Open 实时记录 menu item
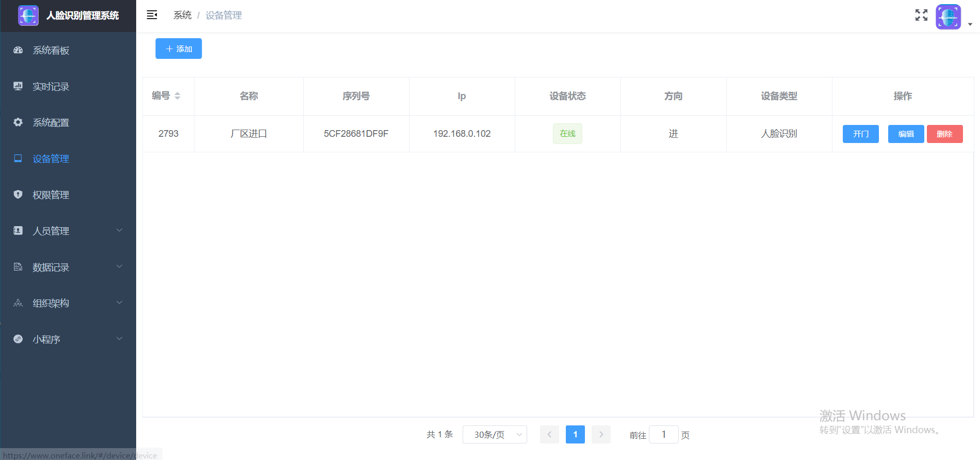This screenshot has height=460, width=980. pyautogui.click(x=68, y=86)
